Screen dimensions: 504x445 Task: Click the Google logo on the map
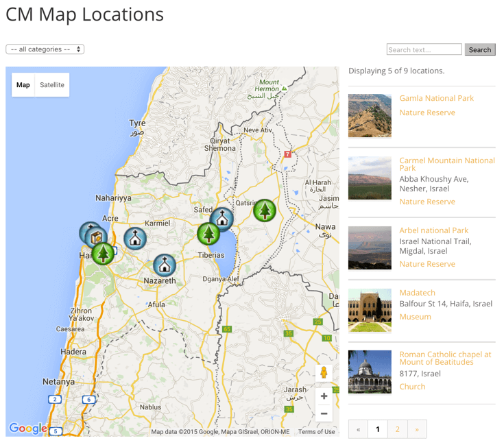[x=28, y=428]
